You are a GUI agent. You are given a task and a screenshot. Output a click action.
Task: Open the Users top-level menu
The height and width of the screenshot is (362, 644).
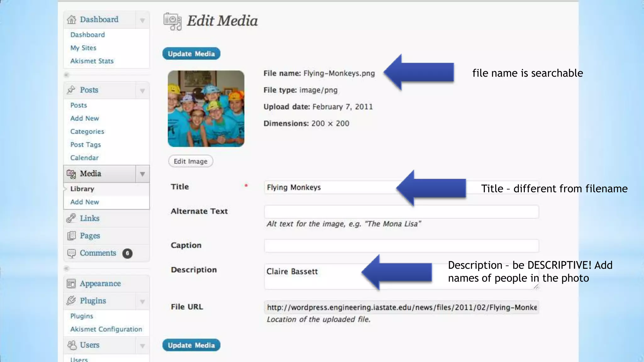click(x=90, y=345)
